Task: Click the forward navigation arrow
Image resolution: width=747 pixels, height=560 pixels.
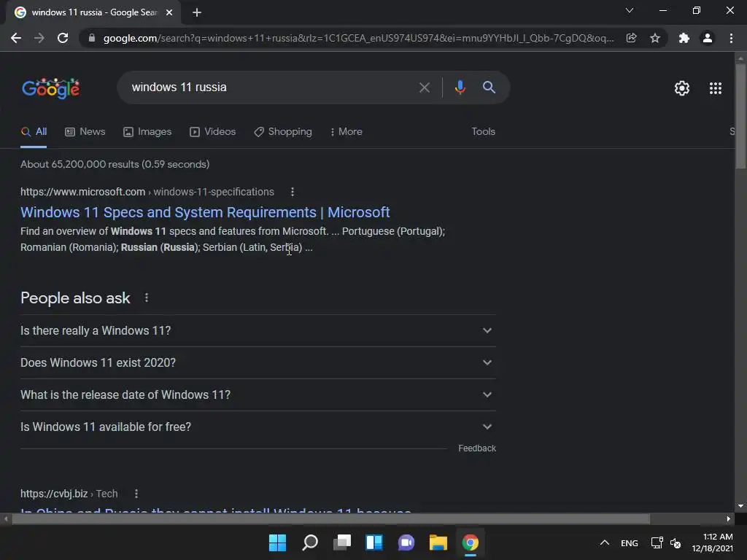Action: tap(39, 38)
